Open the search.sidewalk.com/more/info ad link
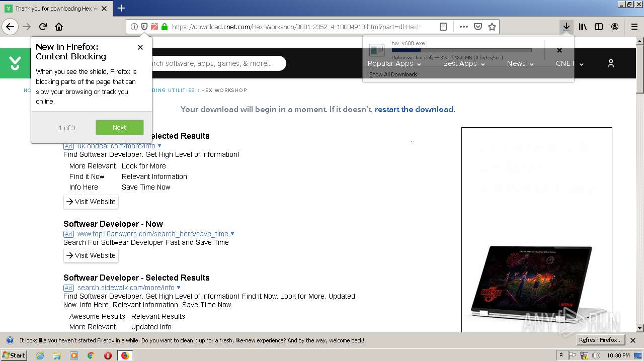 (x=126, y=288)
